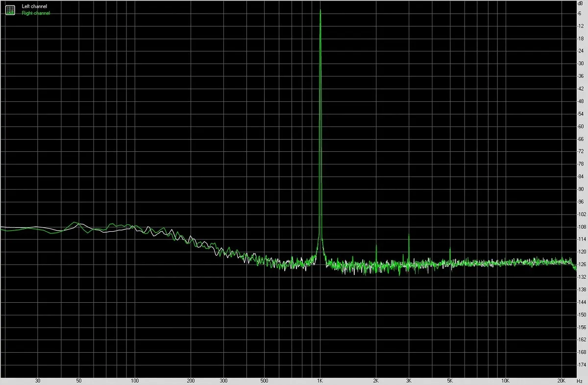Click the -78 dB scale value

pyautogui.click(x=581, y=164)
